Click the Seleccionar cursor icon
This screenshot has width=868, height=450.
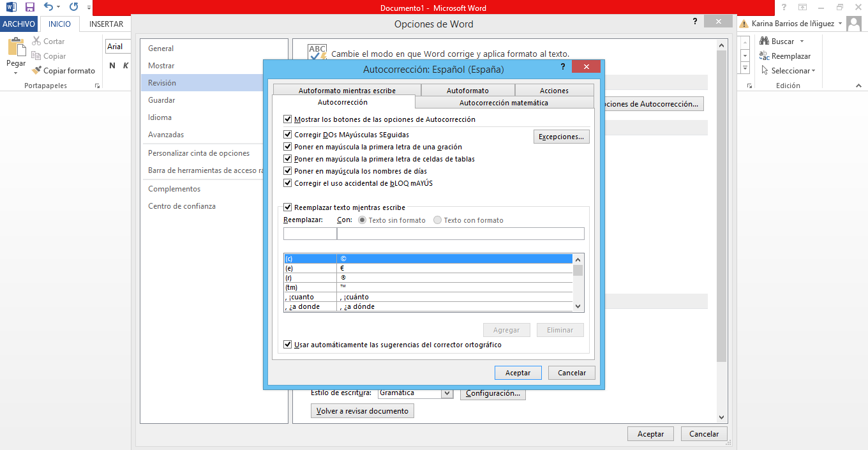click(x=764, y=70)
